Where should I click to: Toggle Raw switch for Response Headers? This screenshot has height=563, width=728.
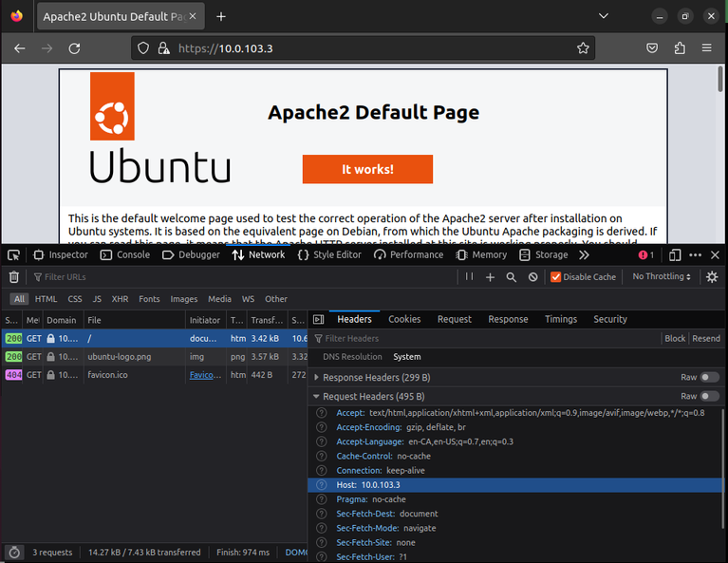pyautogui.click(x=709, y=377)
